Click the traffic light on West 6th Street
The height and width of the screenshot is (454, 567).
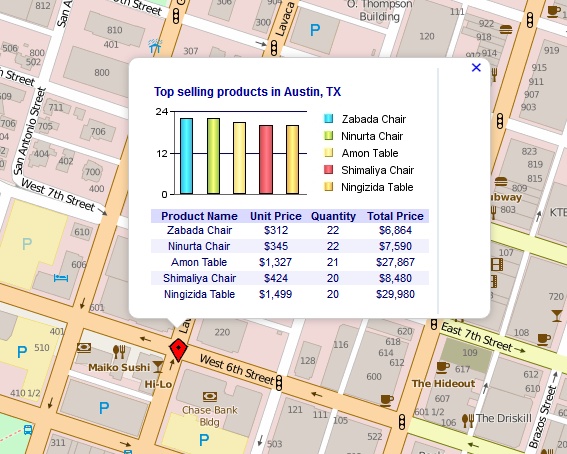pos(279,383)
